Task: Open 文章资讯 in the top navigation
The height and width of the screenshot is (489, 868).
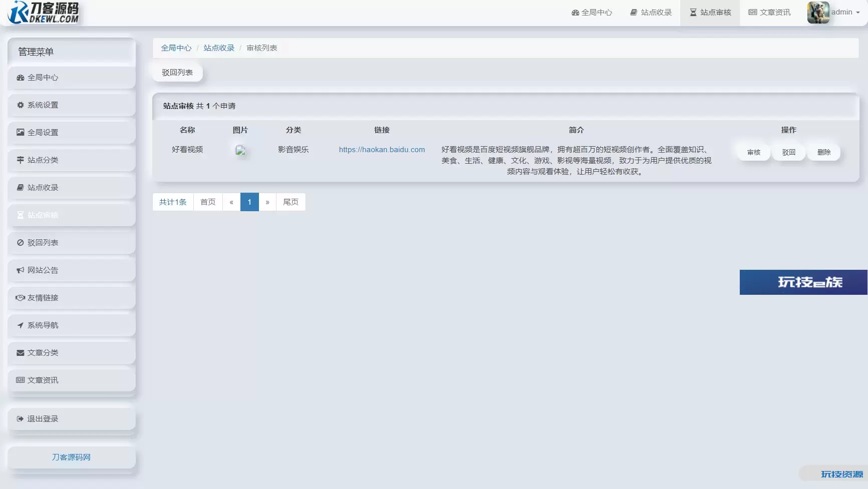Action: pos(769,13)
